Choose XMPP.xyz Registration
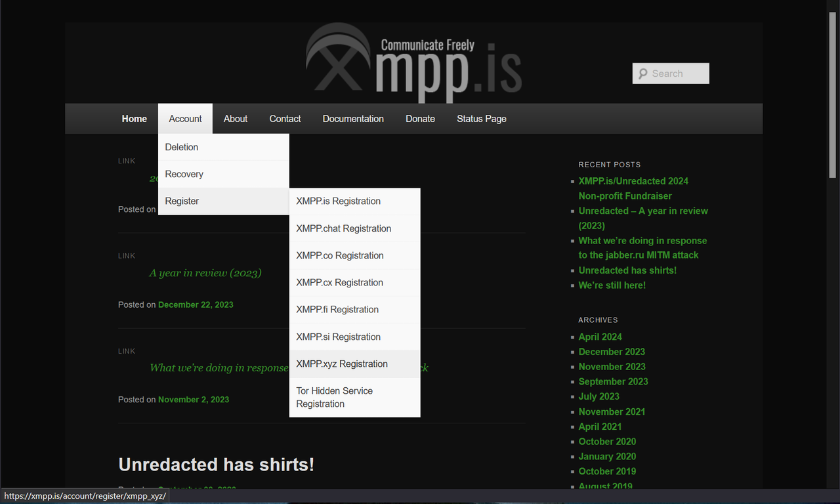This screenshot has height=504, width=840. 355,364
